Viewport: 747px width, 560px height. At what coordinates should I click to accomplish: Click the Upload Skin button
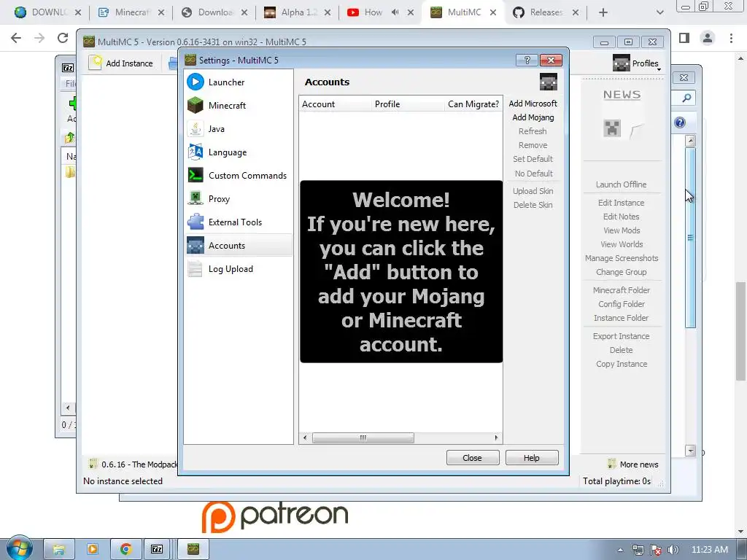(x=533, y=191)
